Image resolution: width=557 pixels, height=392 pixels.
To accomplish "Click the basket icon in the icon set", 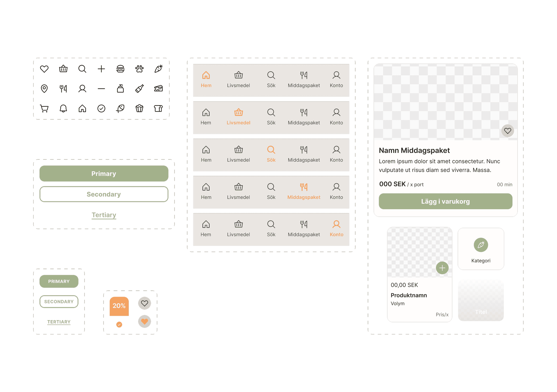I will click(63, 69).
